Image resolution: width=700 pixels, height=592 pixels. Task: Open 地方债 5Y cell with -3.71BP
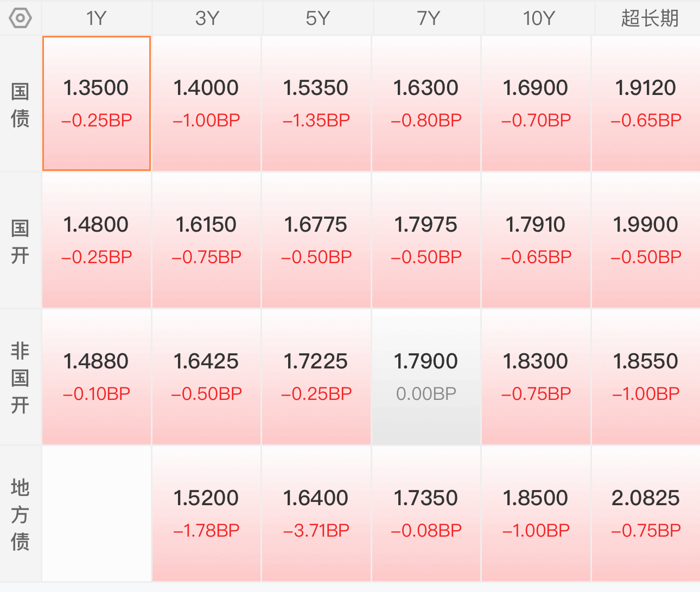[x=316, y=514]
